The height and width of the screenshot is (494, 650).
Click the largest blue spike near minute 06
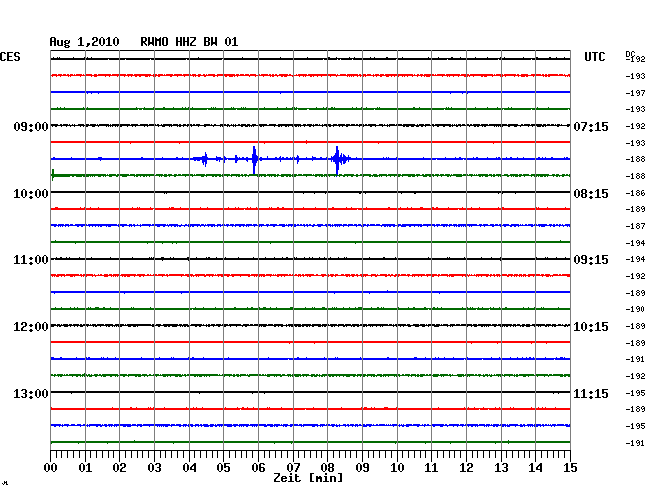pos(254,160)
